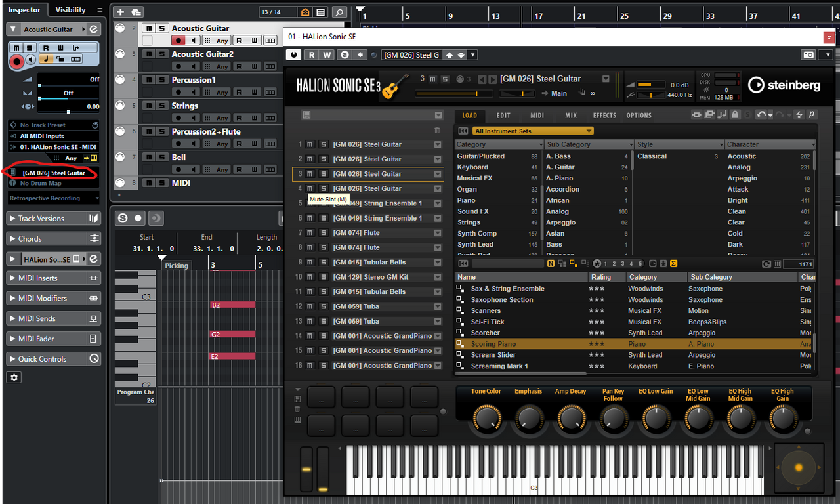Viewport: 840px width, 504px height.
Task: Click the 'p' icon in HALion toolbar
Action: coord(812,115)
